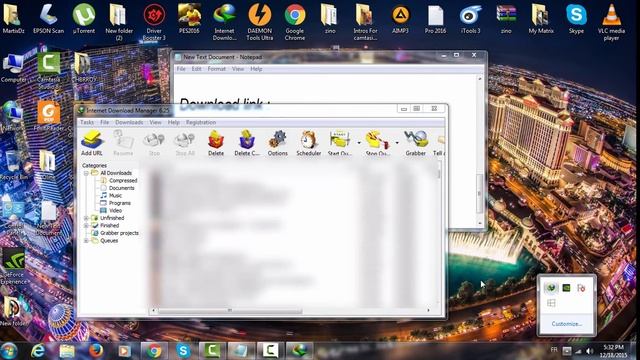Click Customize link in tray popup
640x360 pixels.
pyautogui.click(x=567, y=324)
